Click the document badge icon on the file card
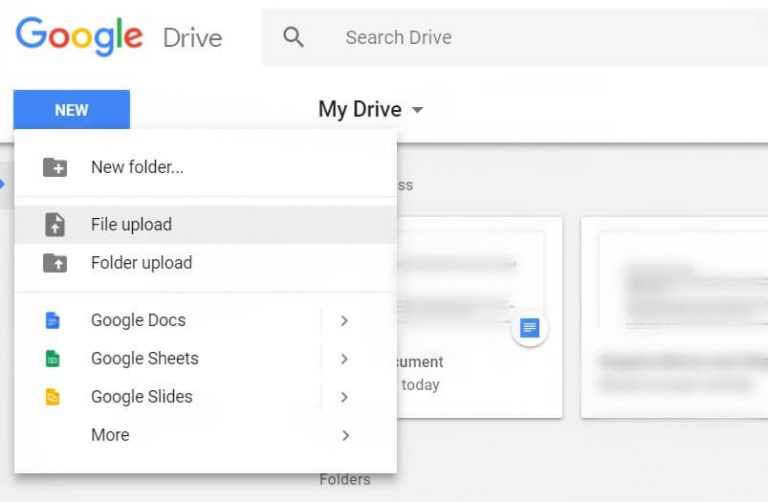The image size is (768, 502). click(529, 328)
